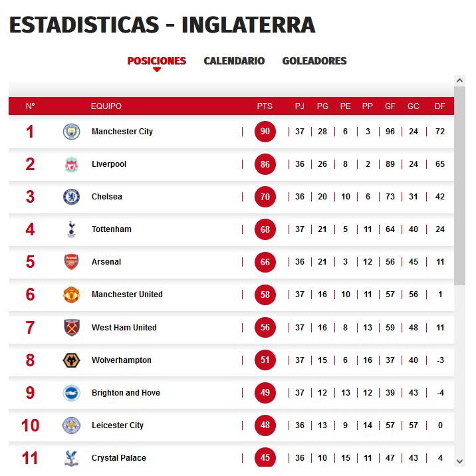The height and width of the screenshot is (476, 476).
Task: Open the Crystal Palace team link
Action: click(119, 458)
